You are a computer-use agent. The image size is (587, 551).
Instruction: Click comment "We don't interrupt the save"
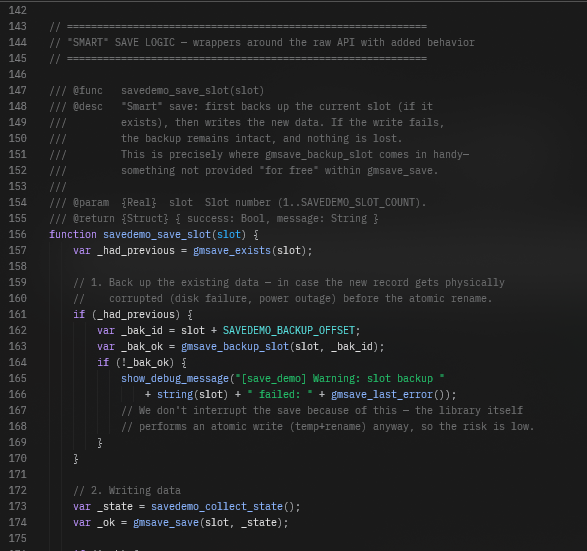pyautogui.click(x=322, y=411)
